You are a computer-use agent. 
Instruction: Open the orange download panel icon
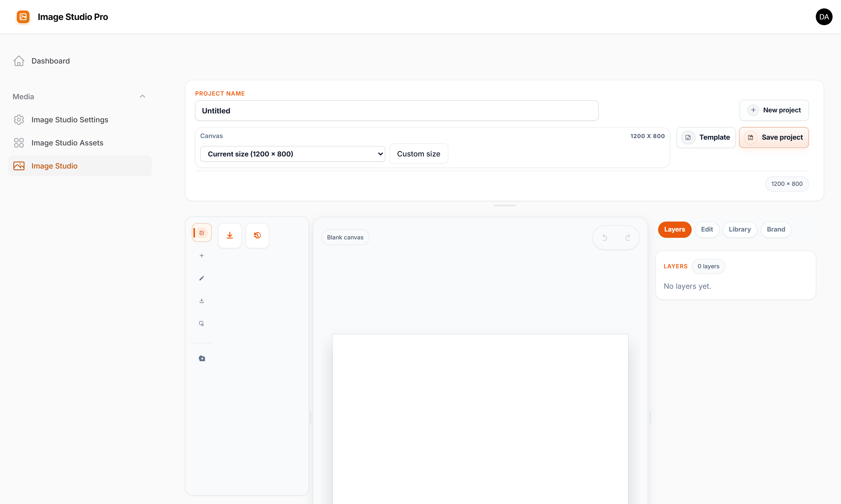(230, 235)
